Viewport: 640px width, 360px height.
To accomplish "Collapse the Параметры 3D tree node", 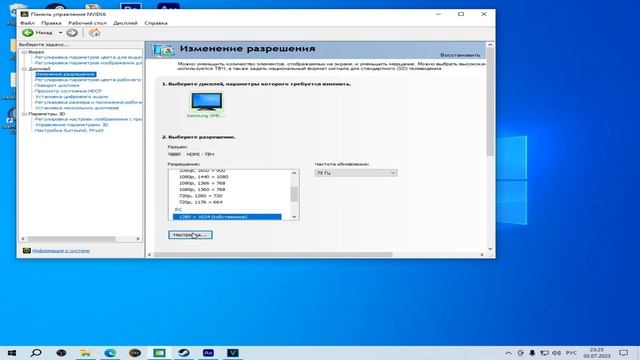I will [24, 113].
